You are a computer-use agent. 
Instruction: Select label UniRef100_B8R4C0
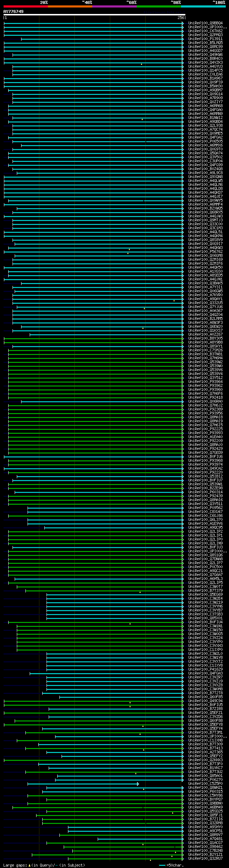point(205,59)
